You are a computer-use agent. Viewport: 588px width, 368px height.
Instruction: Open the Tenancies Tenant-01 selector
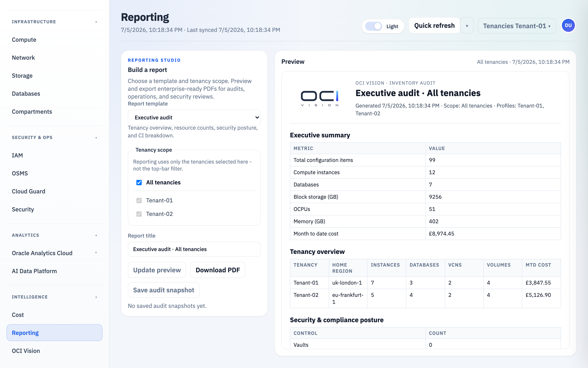pyautogui.click(x=517, y=26)
